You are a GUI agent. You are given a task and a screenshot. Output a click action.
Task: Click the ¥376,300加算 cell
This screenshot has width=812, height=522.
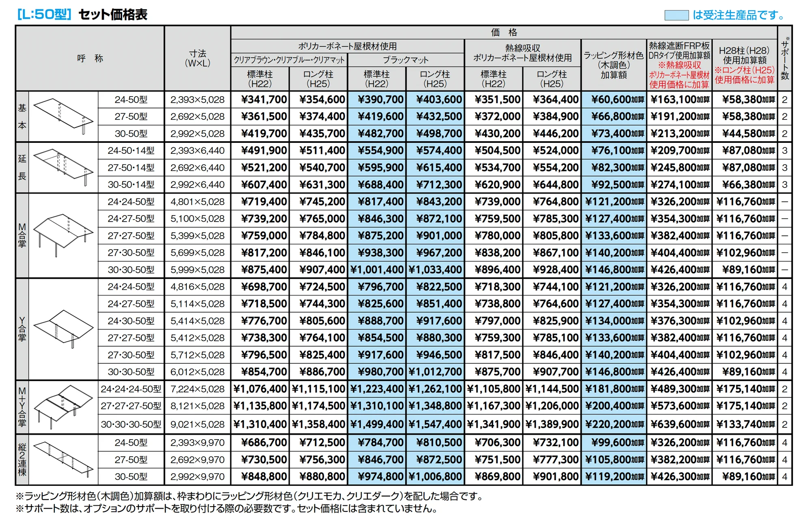[680, 321]
